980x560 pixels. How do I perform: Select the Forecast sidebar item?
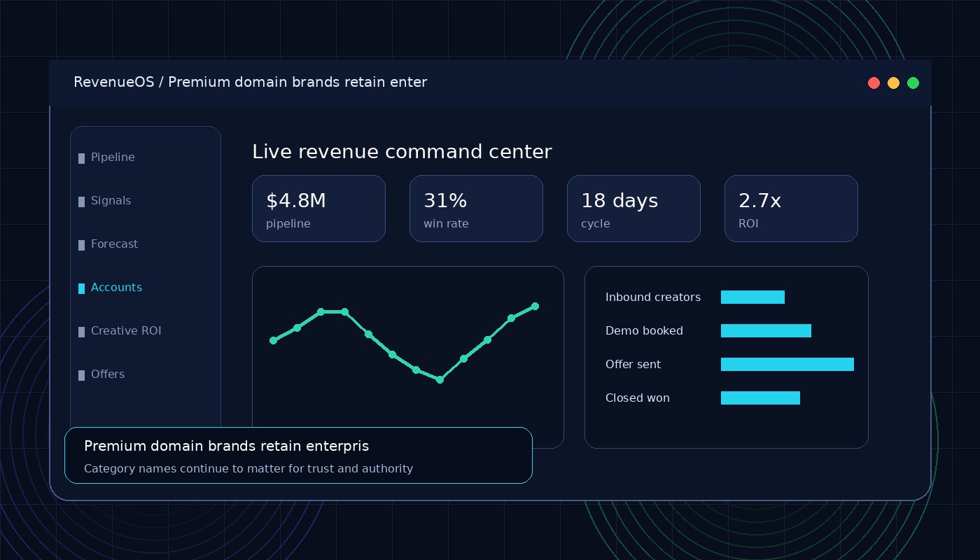point(114,244)
